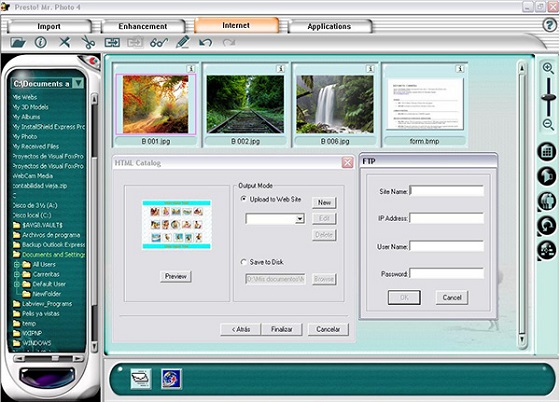
Task: Select the temp folder
Action: (x=25, y=323)
